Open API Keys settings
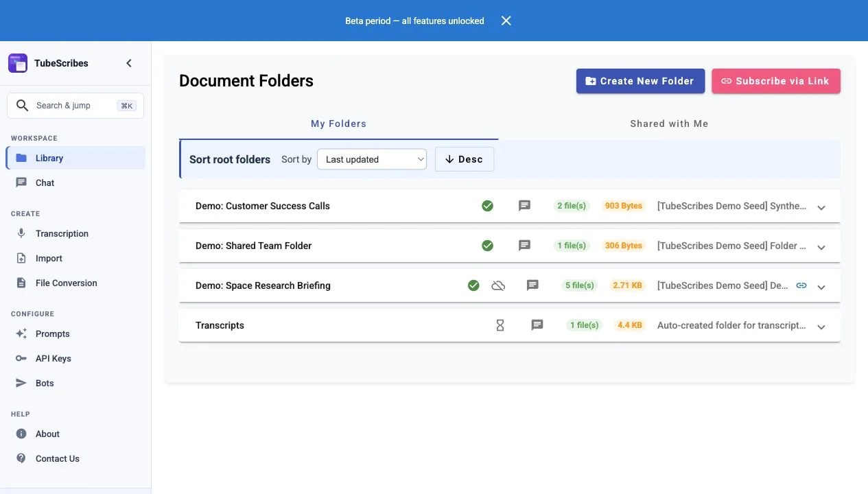Image resolution: width=868 pixels, height=494 pixels. (x=75, y=358)
